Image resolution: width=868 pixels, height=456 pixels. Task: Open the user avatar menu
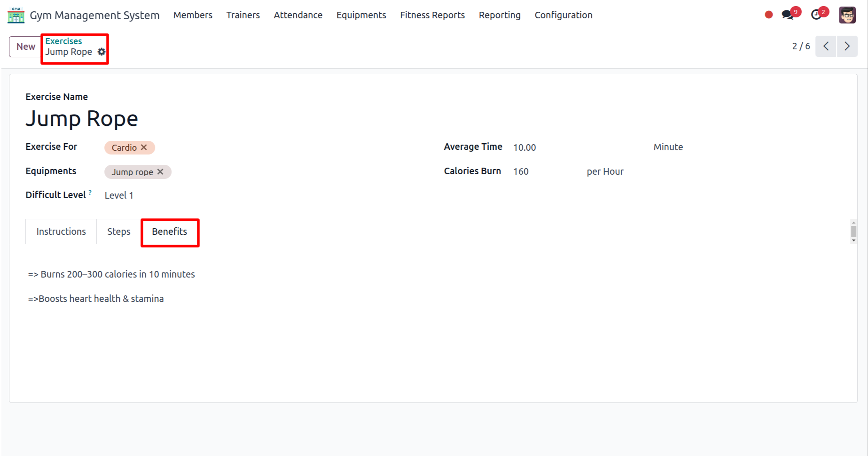pyautogui.click(x=847, y=15)
